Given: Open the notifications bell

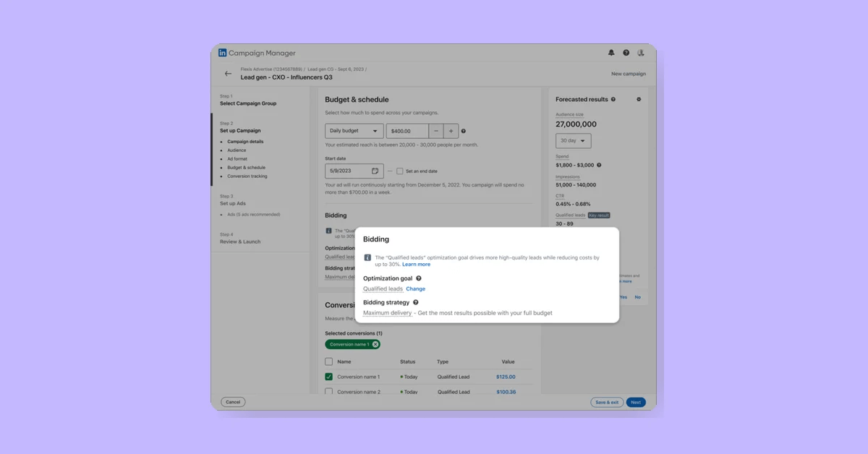Looking at the screenshot, I should point(611,52).
